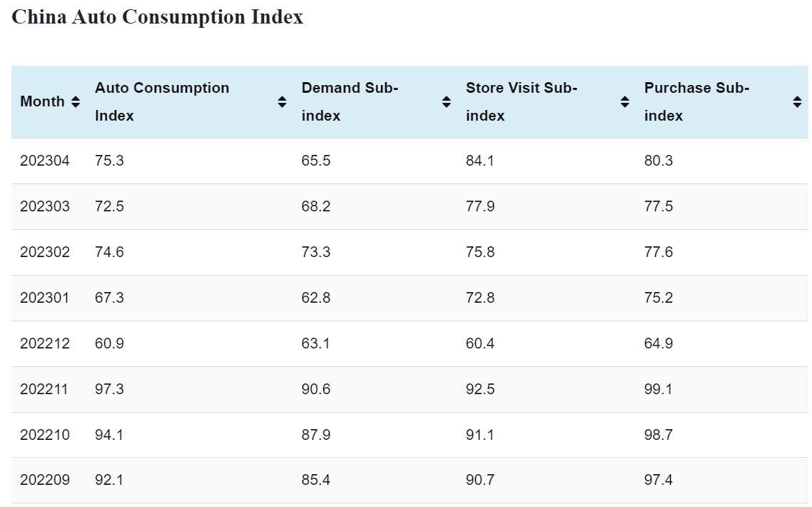The width and height of the screenshot is (812, 507).
Task: Click the Purchase Sub-index header text
Action: (x=696, y=101)
